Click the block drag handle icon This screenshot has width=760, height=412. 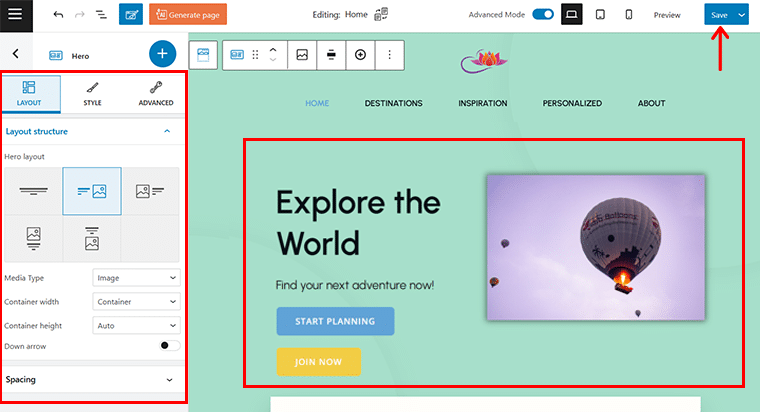(255, 55)
